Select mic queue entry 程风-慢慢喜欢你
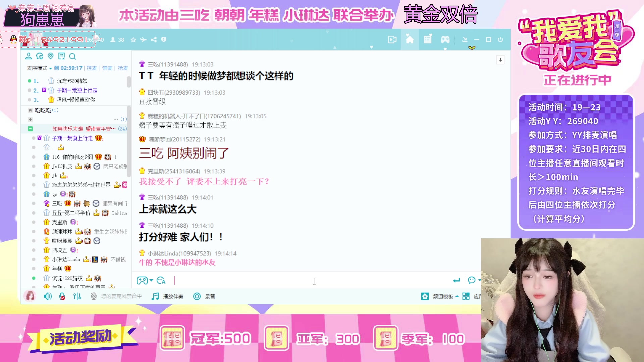 75,100
